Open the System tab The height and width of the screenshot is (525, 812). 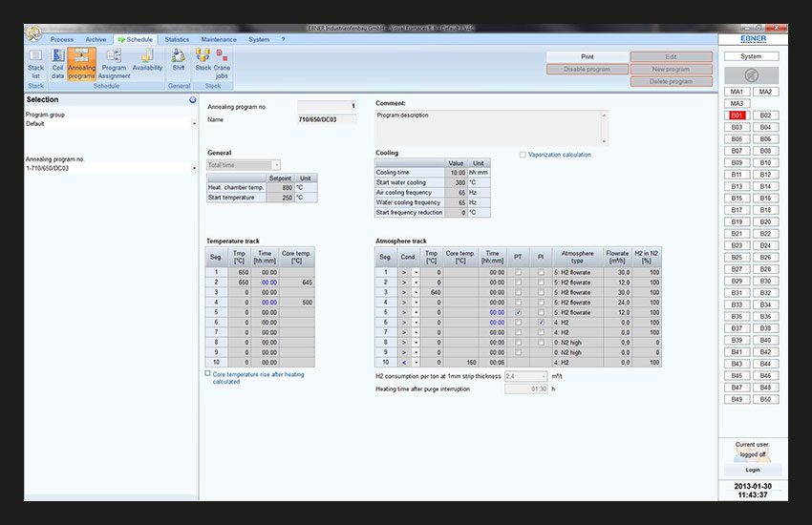(259, 39)
